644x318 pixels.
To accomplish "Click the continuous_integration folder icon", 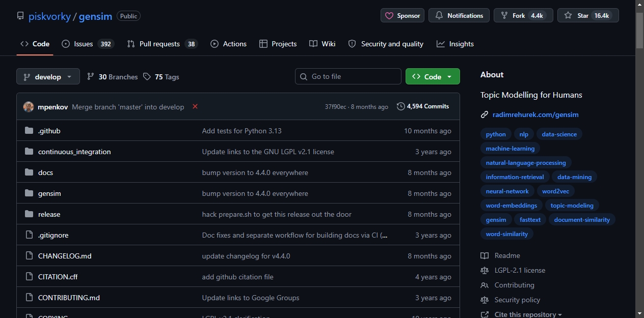I will 29,152.
